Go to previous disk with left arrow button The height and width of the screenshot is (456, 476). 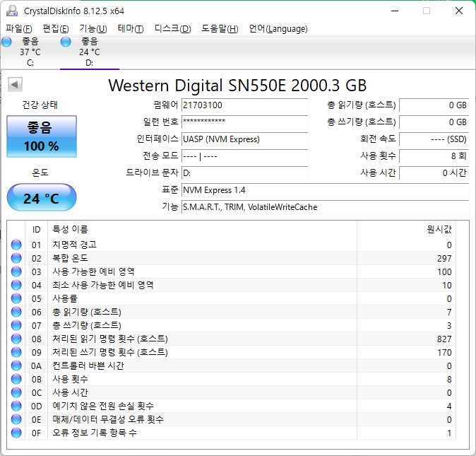(15, 84)
